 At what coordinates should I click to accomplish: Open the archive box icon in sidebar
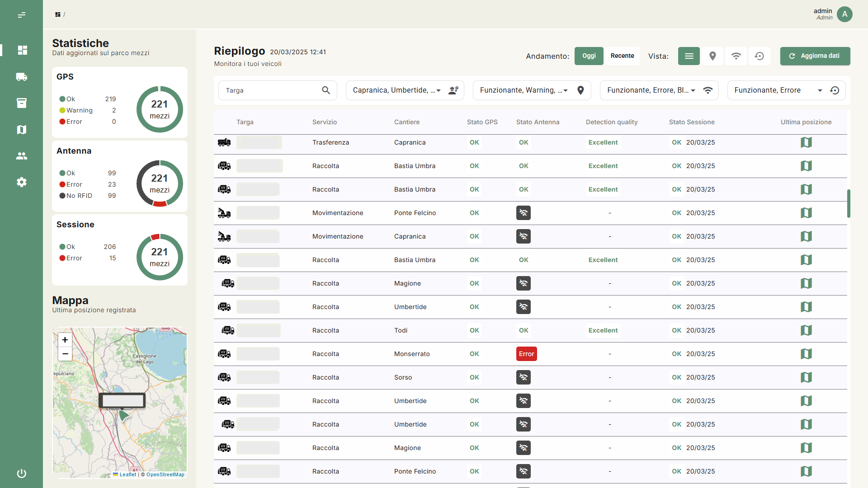point(21,103)
